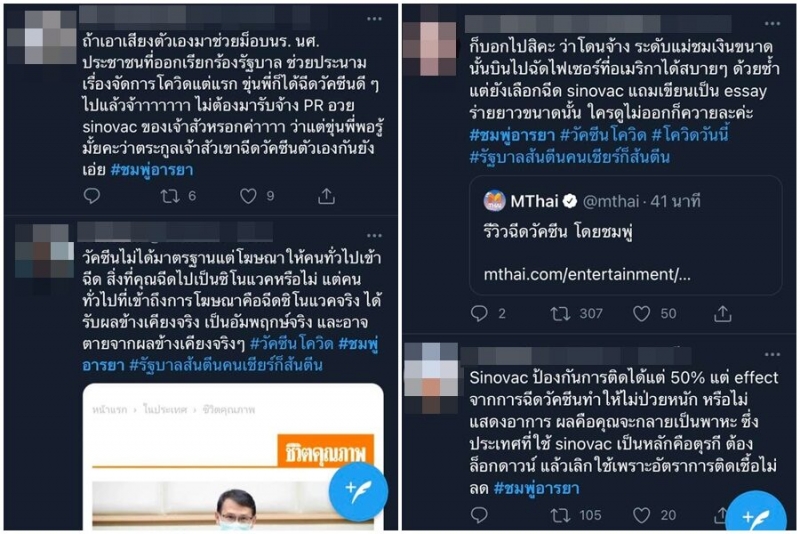Open more options on top-right tweet
The height and width of the screenshot is (534, 800).
[772, 23]
